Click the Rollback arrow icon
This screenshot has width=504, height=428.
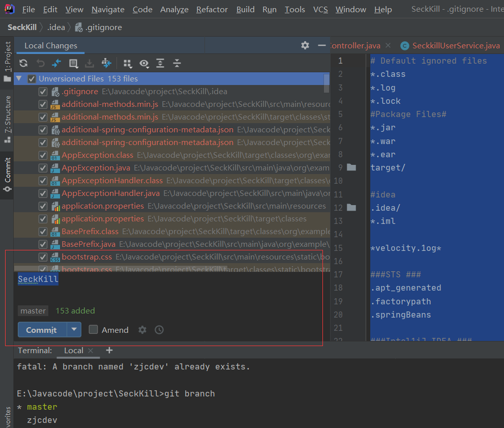pyautogui.click(x=40, y=63)
